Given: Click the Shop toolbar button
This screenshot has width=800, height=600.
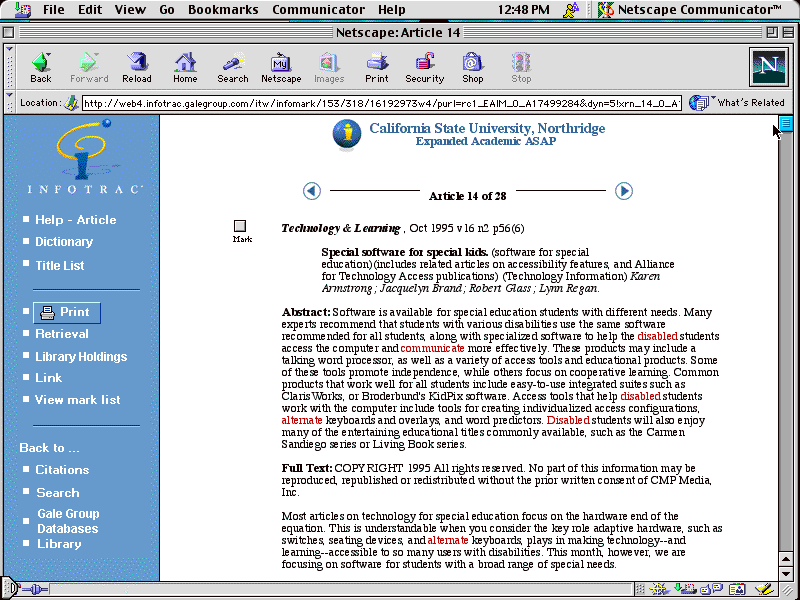Looking at the screenshot, I should click(472, 68).
